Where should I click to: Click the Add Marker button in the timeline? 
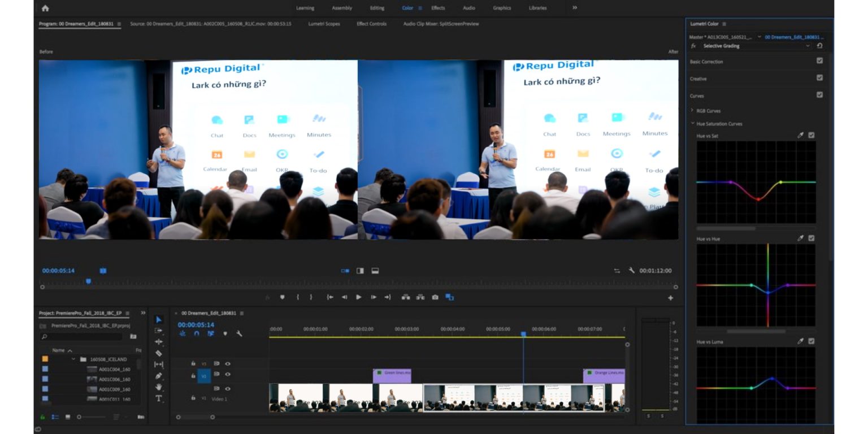[x=225, y=333]
